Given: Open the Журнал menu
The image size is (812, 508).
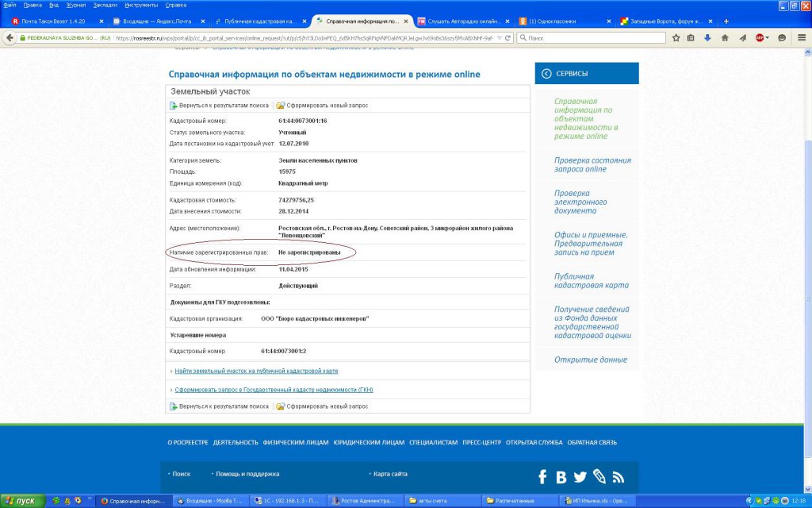Looking at the screenshot, I should tap(76, 6).
